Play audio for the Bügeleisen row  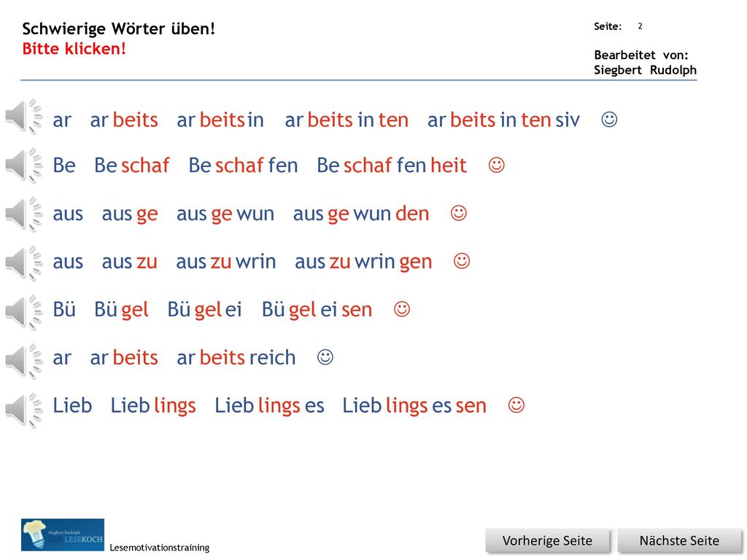[24, 311]
